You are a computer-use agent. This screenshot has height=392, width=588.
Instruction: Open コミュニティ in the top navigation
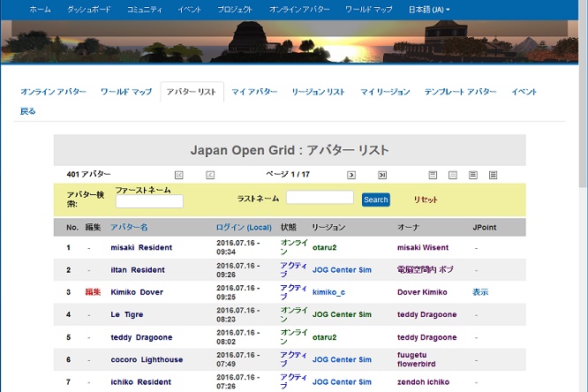pos(145,10)
